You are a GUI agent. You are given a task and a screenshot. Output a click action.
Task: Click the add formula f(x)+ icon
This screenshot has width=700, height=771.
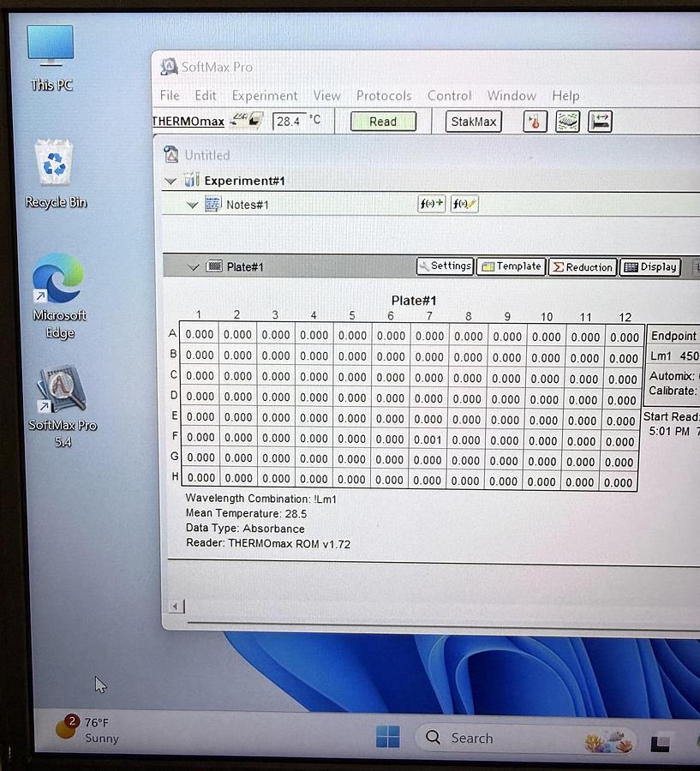pos(432,204)
